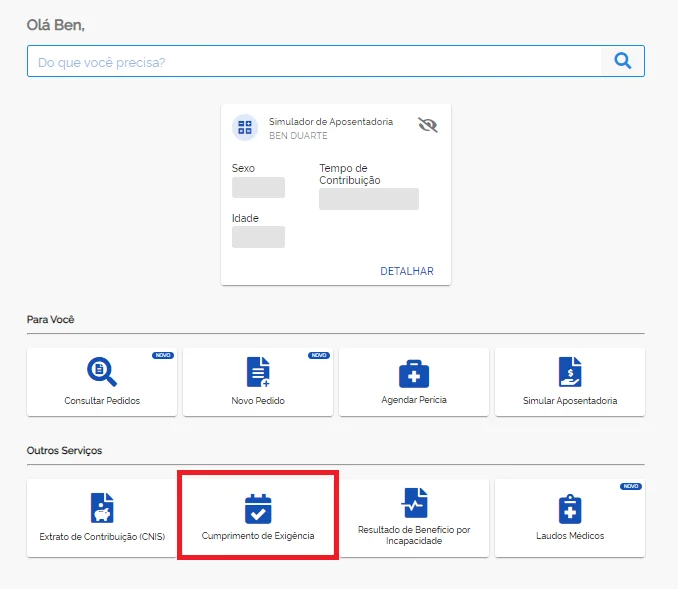The height and width of the screenshot is (589, 678).
Task: Click the 'Para Você' section heading
Action: tap(51, 320)
